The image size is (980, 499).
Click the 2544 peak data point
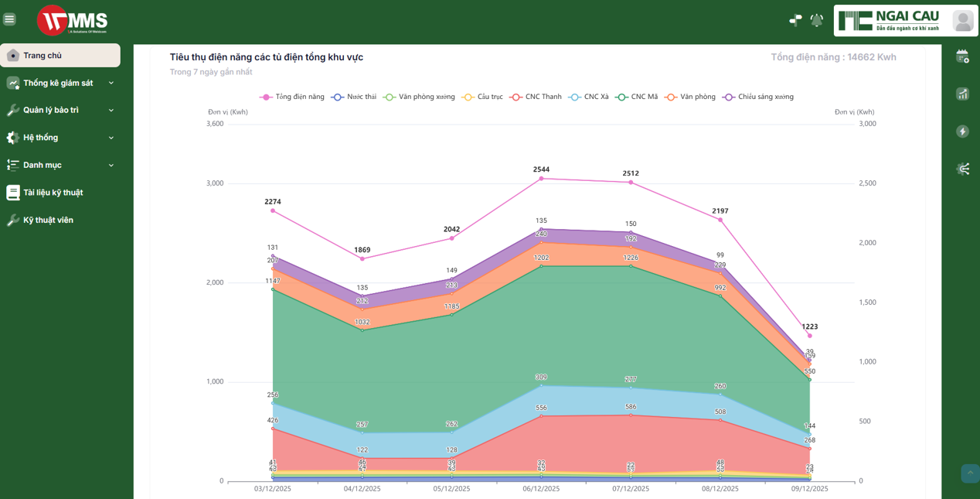541,179
